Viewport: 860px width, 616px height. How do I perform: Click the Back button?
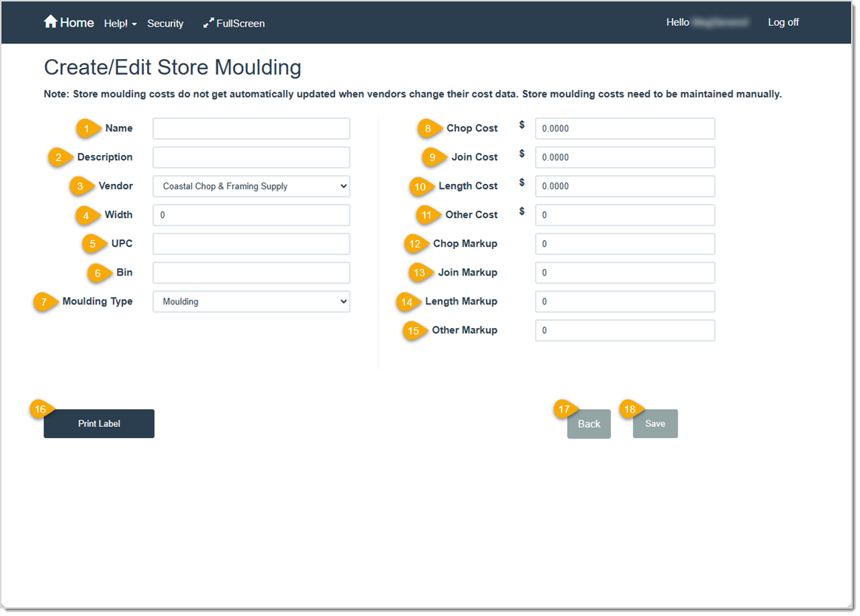click(x=588, y=423)
